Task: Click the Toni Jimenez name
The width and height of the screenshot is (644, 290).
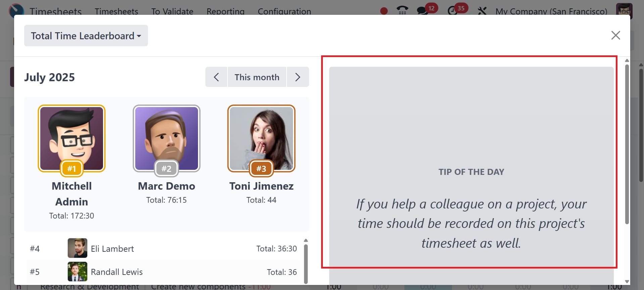Action: 261,186
